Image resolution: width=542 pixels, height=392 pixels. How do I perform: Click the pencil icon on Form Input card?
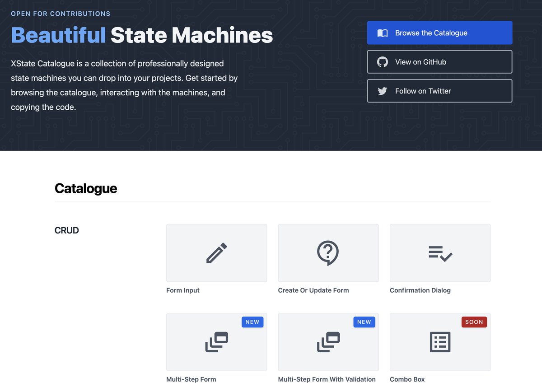[x=217, y=253]
